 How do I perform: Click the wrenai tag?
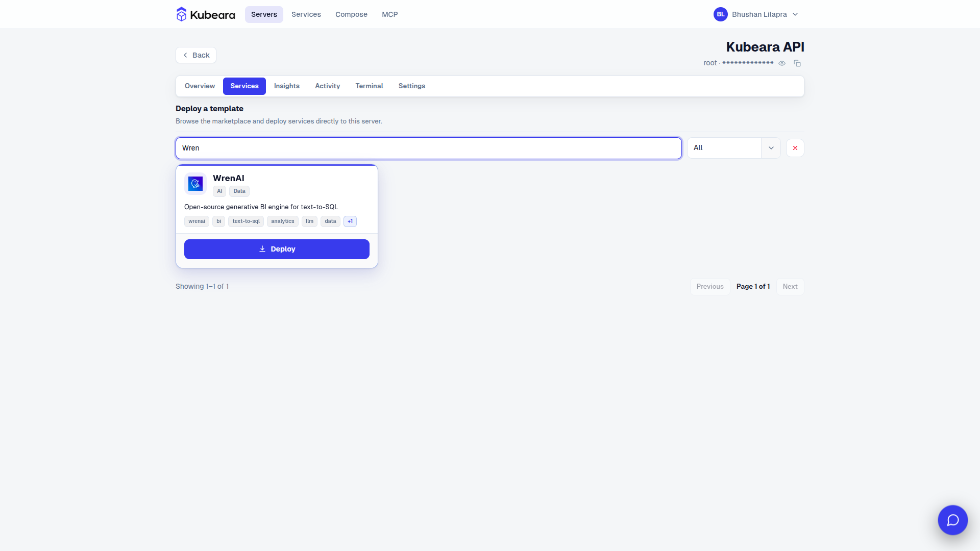197,221
